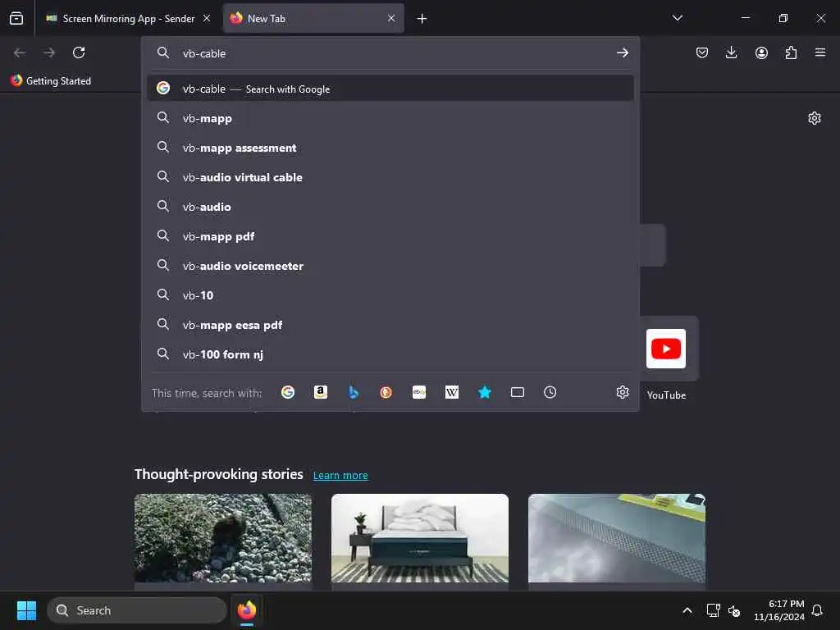Click the Windows taskbar Search box
This screenshot has width=840, height=630.
pos(137,610)
